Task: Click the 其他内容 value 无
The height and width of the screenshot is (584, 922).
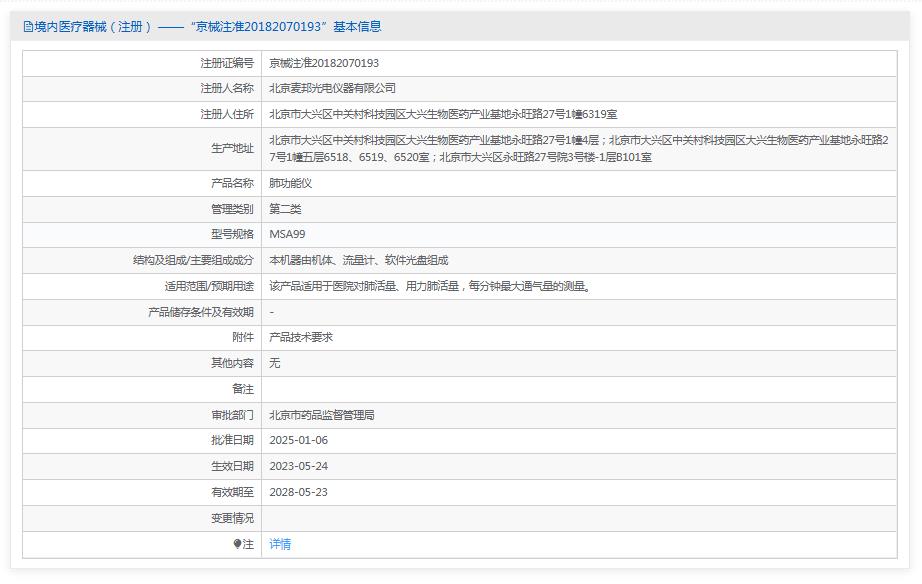Action: coord(275,363)
